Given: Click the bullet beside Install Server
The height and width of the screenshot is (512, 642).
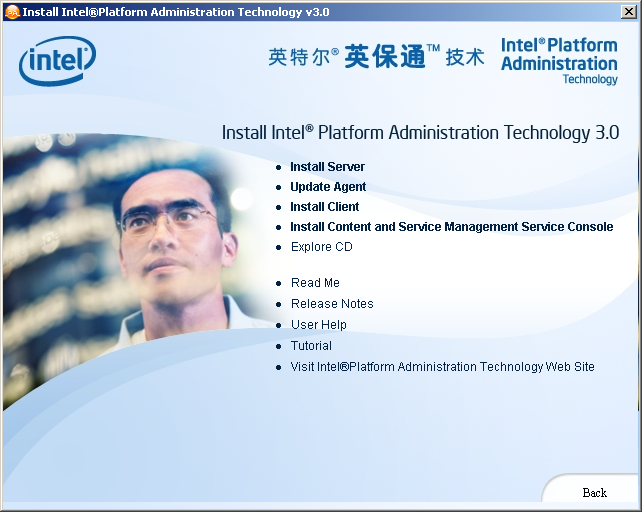Looking at the screenshot, I should [278, 167].
